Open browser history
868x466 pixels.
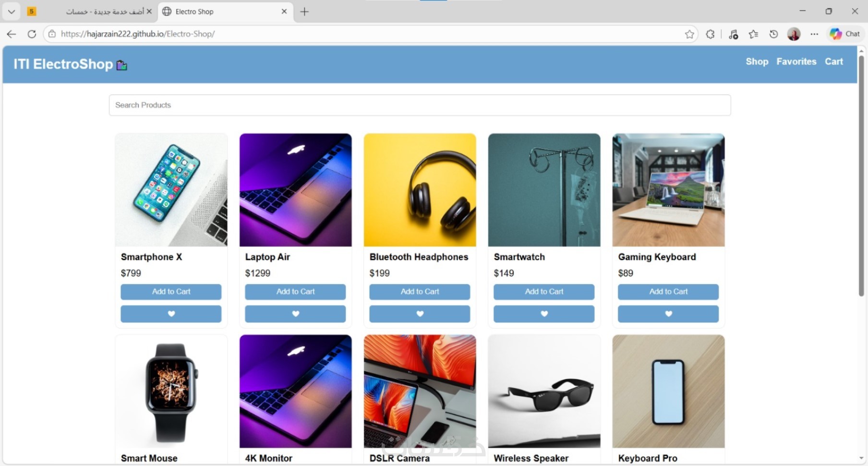(x=773, y=34)
